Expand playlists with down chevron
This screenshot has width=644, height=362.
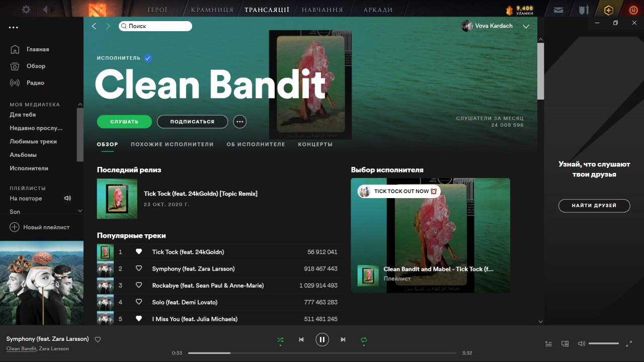80,211
